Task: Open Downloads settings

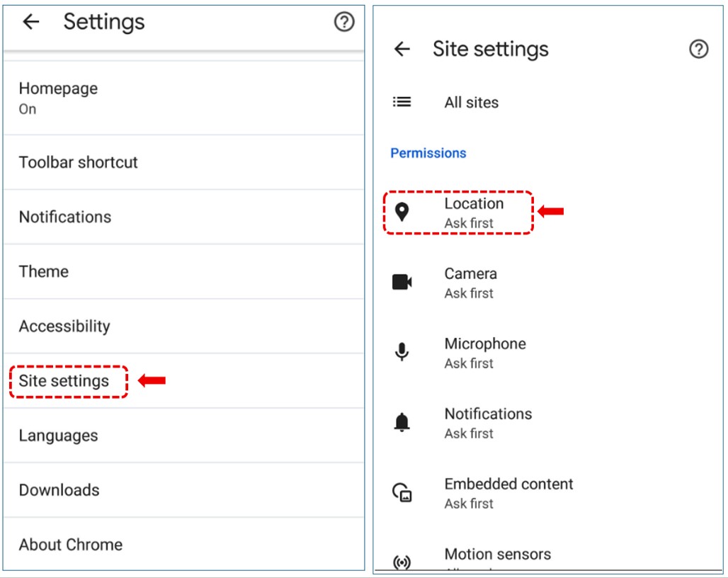Action: point(59,490)
